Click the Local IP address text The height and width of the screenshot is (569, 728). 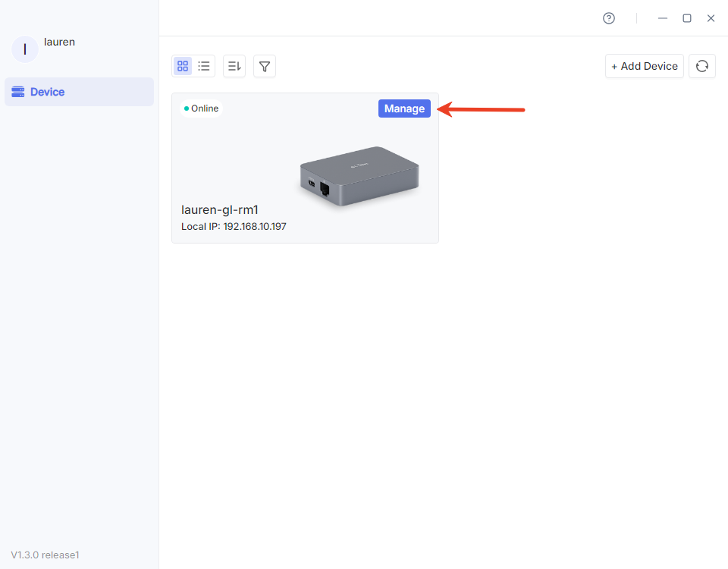click(234, 227)
